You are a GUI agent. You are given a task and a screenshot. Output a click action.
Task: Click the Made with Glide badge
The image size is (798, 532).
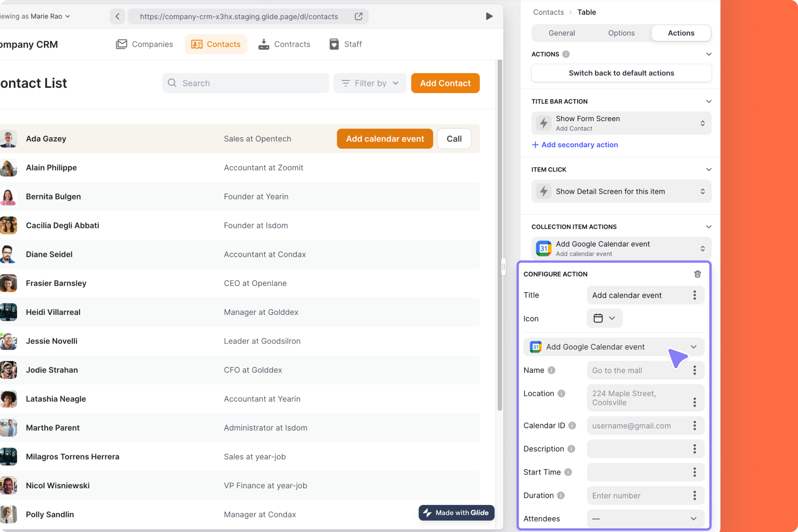(456, 513)
